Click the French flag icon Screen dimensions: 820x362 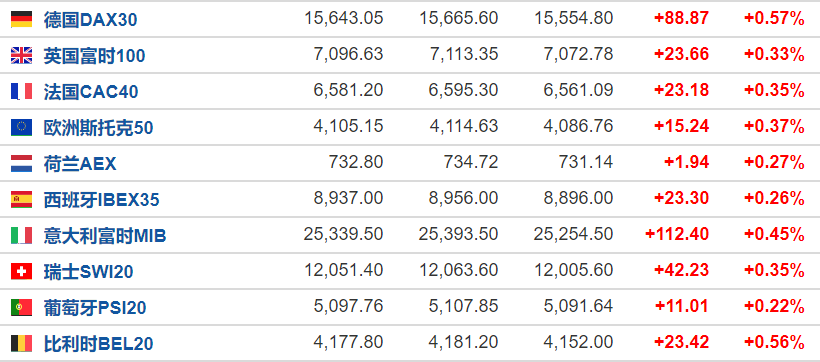21,92
